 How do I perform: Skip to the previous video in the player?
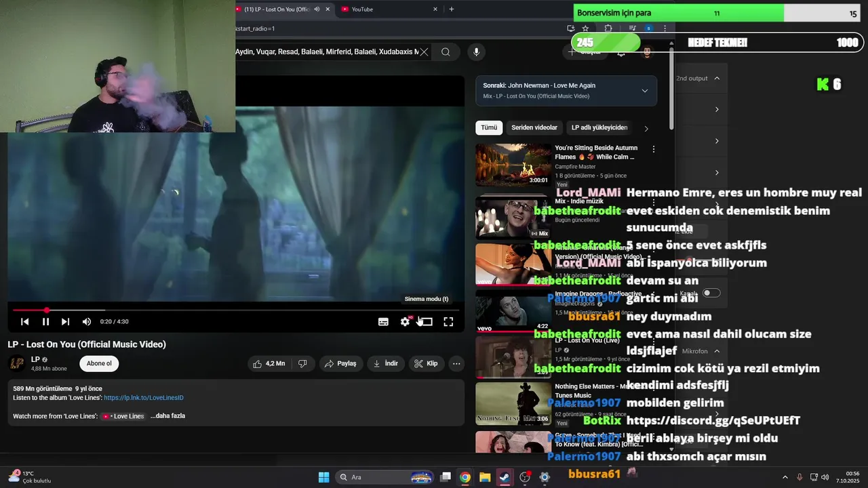24,322
